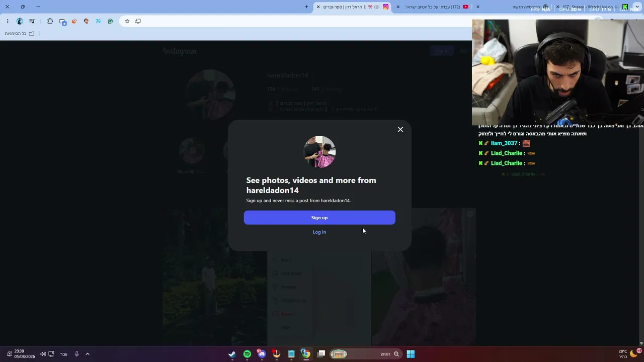Open Spotify from the taskbar

(x=247, y=354)
